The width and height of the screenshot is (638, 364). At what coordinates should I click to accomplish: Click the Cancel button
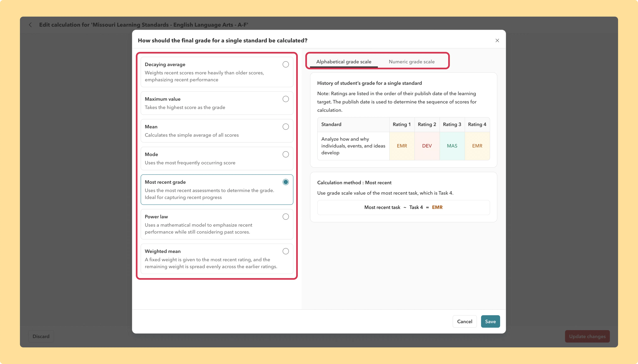pyautogui.click(x=465, y=321)
